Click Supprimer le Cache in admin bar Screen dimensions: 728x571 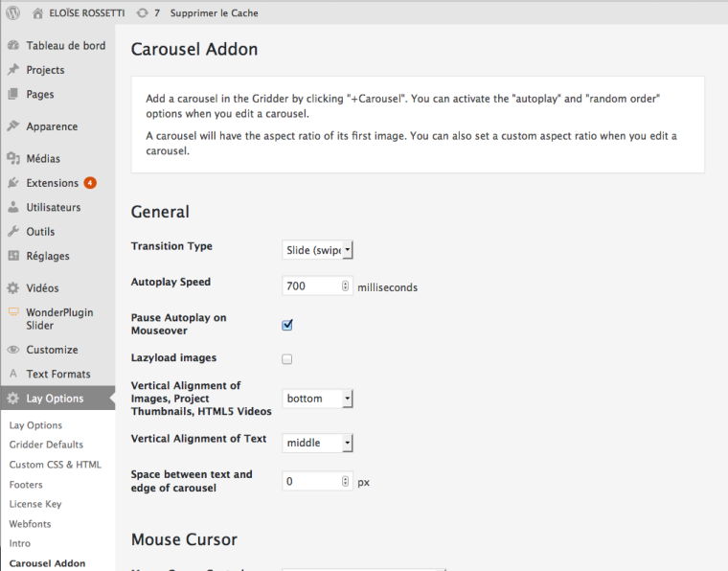tap(214, 13)
